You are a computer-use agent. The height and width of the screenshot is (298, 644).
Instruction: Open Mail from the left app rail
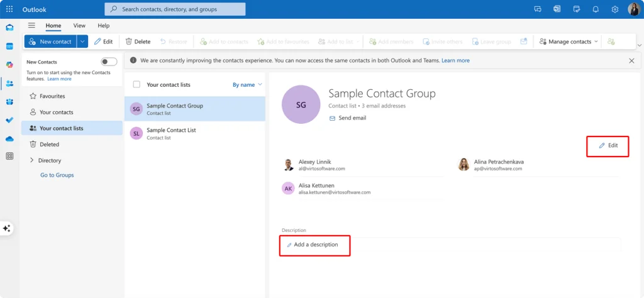click(9, 28)
